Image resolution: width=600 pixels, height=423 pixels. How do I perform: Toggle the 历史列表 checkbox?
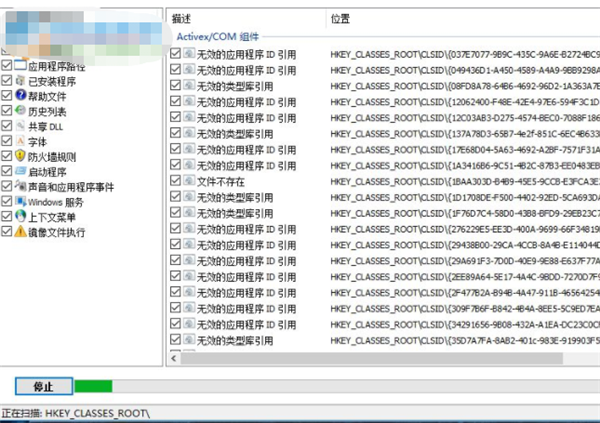pos(7,111)
